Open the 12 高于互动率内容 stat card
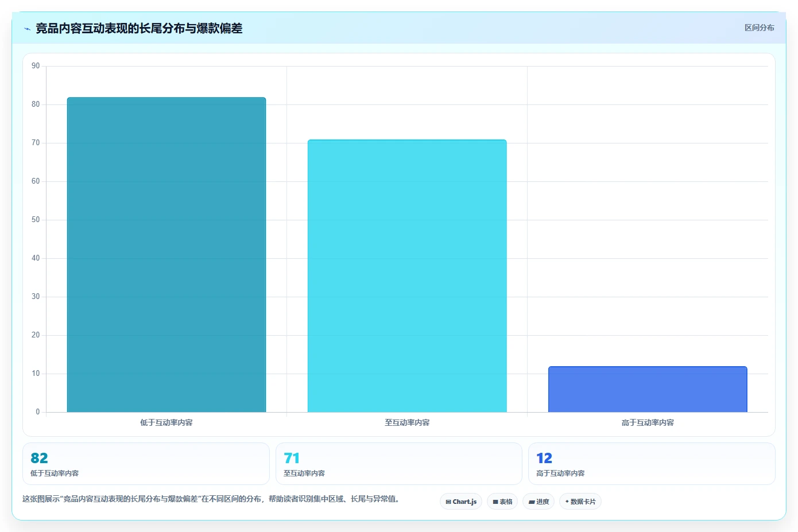Viewport: 798px width, 532px height. (x=652, y=464)
